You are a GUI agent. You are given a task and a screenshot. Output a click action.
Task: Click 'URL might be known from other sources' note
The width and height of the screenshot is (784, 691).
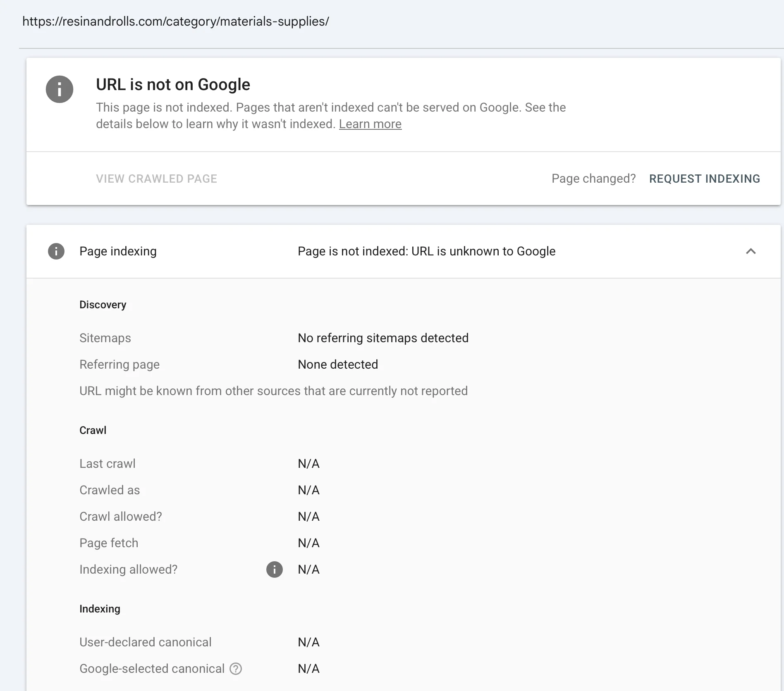point(274,391)
